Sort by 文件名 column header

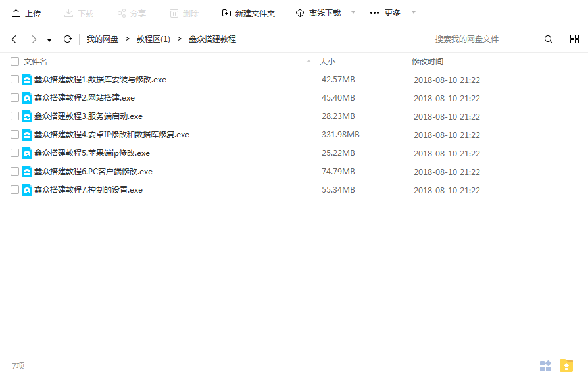point(36,62)
